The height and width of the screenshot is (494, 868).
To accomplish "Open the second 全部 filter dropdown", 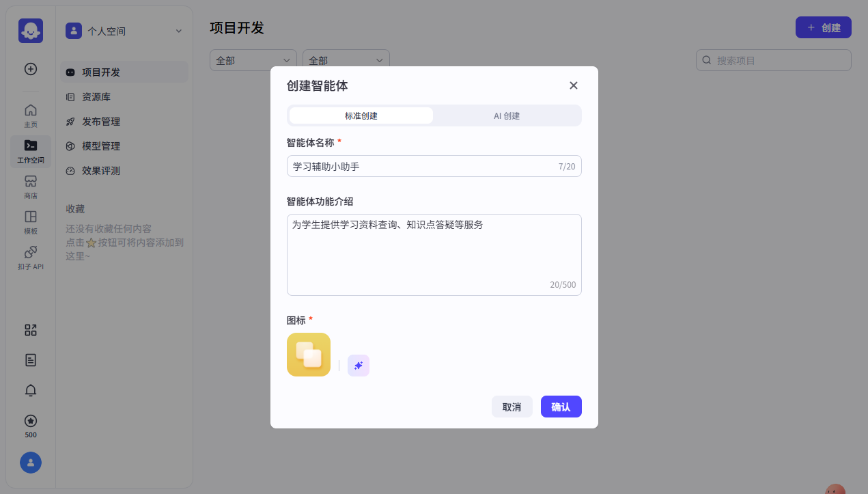I will [346, 60].
